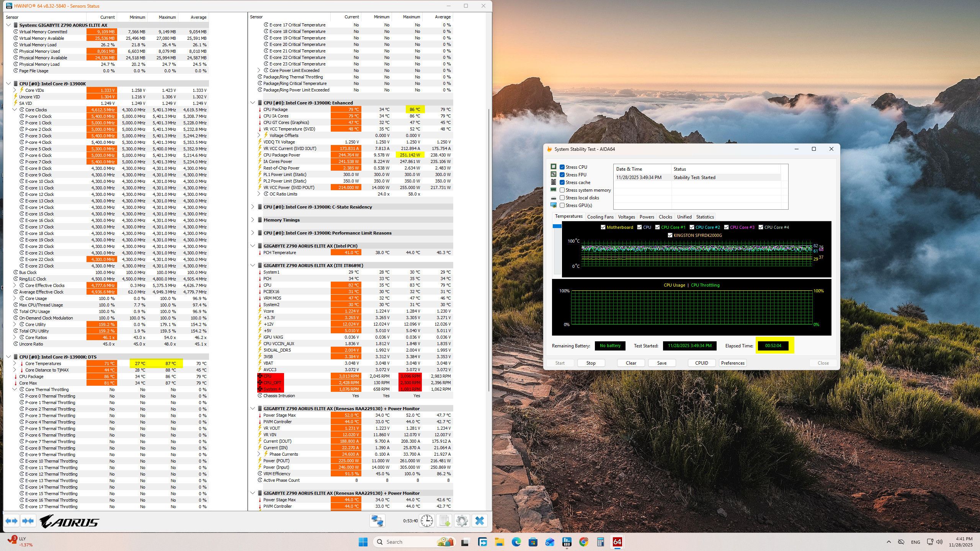Click the Preferences button

coord(732,363)
